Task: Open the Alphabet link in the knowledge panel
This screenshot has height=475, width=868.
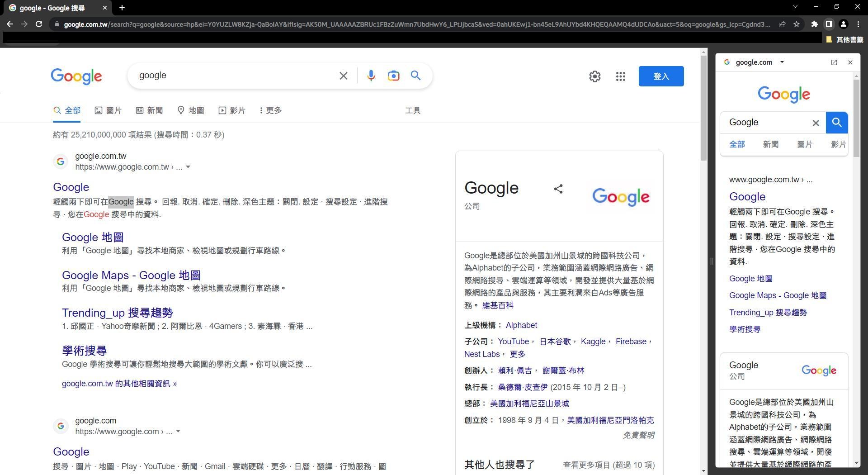Action: [521, 325]
